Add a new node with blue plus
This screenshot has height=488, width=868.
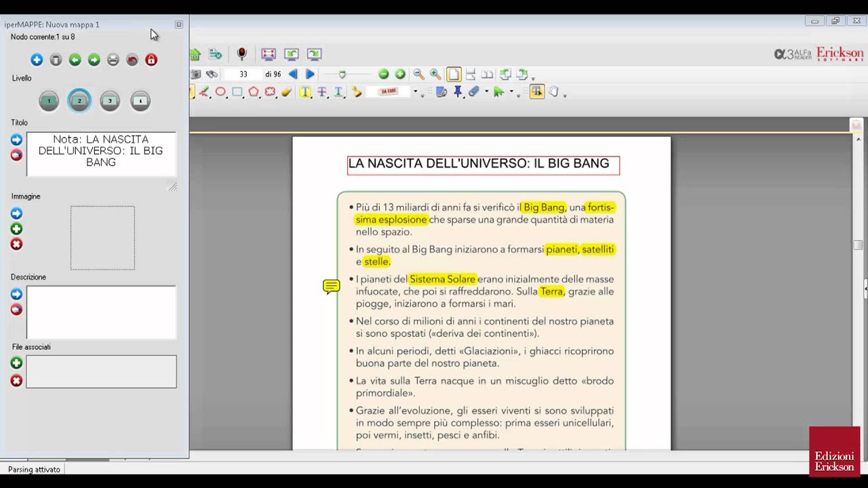37,60
